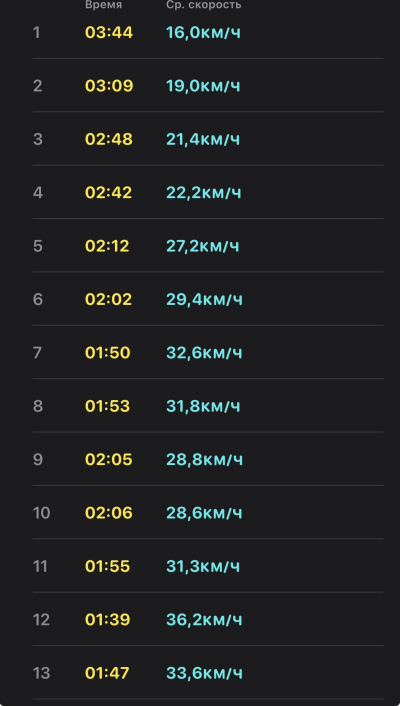Choose split 13 time 01:47
This screenshot has width=400, height=706.
pos(107,673)
